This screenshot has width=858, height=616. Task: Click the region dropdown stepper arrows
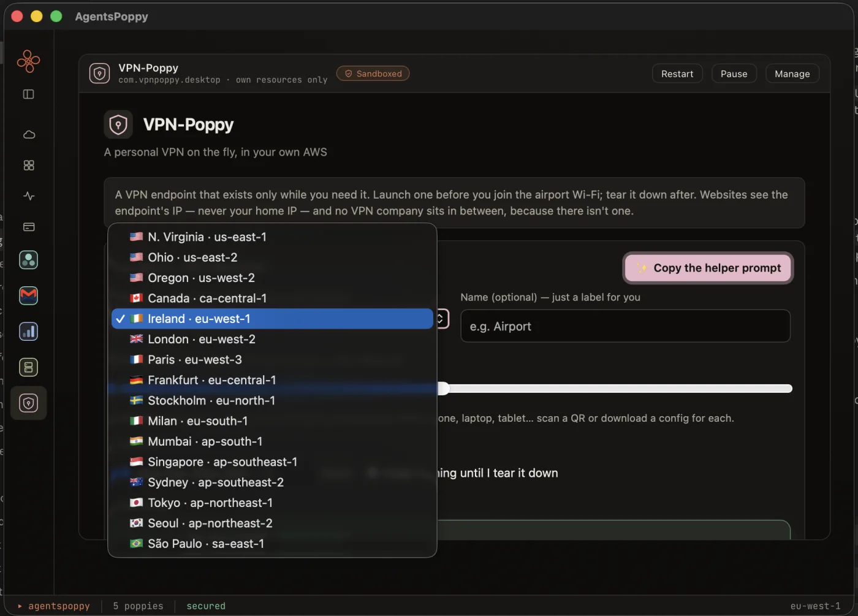click(440, 319)
